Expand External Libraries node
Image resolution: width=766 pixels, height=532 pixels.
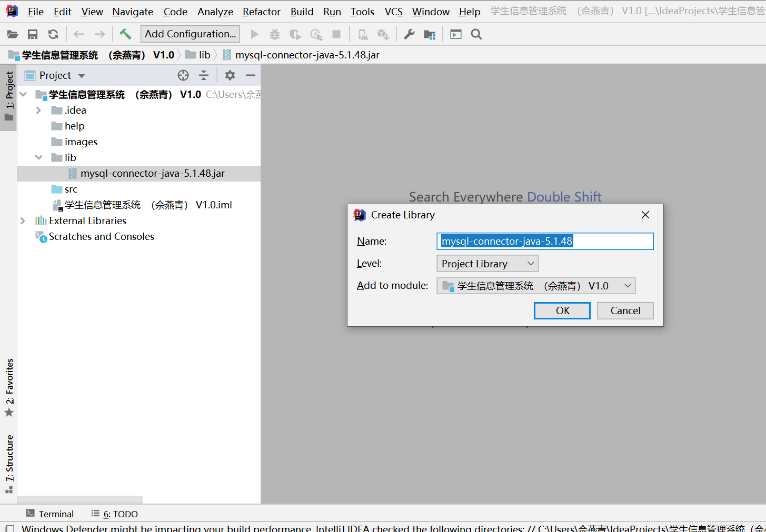[x=23, y=221]
